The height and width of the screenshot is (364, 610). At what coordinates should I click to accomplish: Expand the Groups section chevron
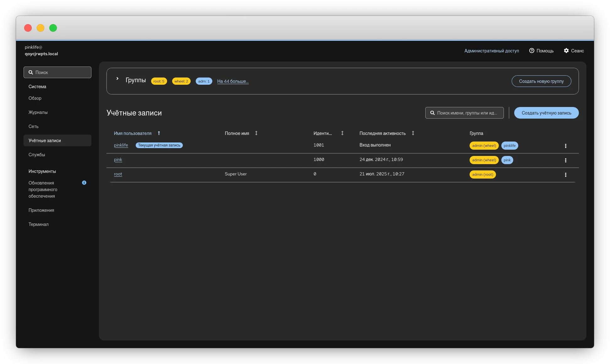coord(117,79)
